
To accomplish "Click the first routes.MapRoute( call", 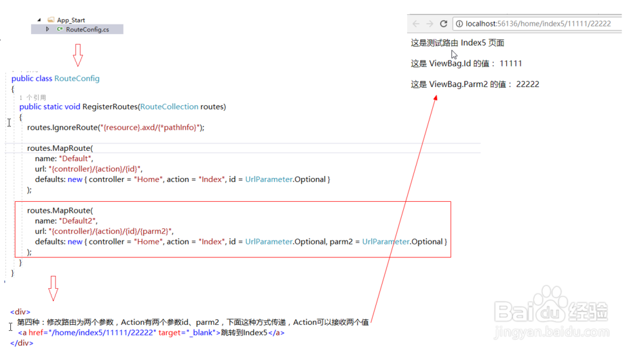I will pos(60,148).
